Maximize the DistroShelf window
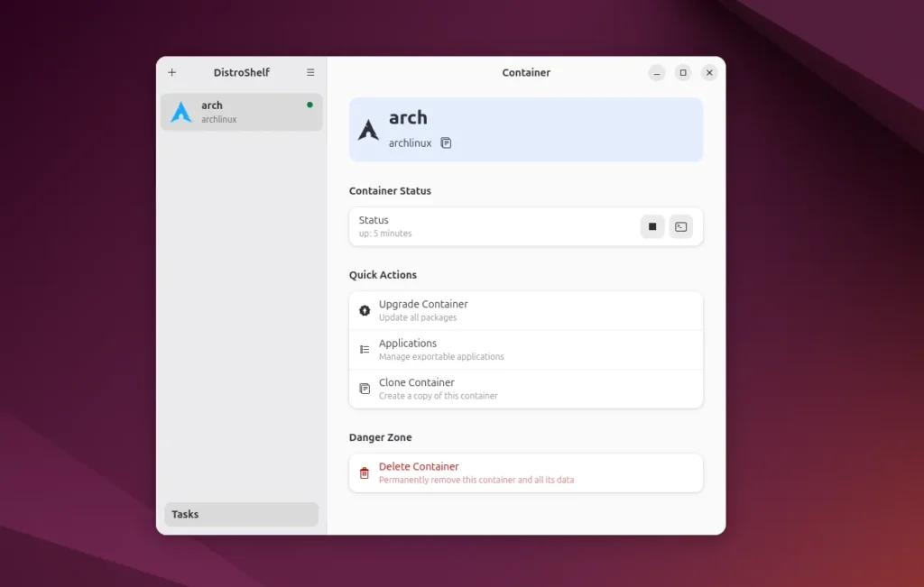924x587 pixels. tap(683, 72)
